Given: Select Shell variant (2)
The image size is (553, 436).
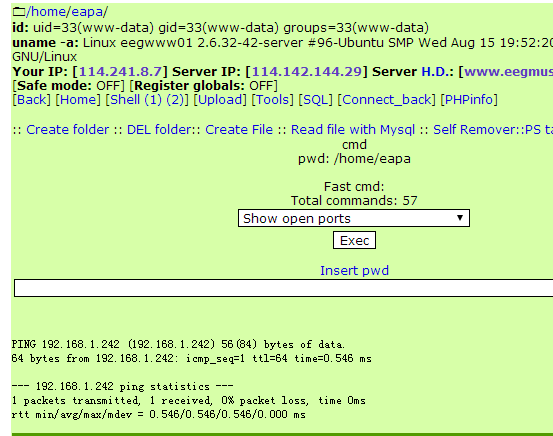Looking at the screenshot, I should (x=175, y=100).
